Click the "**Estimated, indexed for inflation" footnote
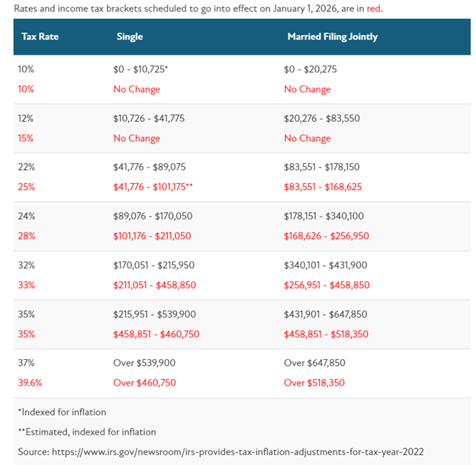 tap(87, 431)
